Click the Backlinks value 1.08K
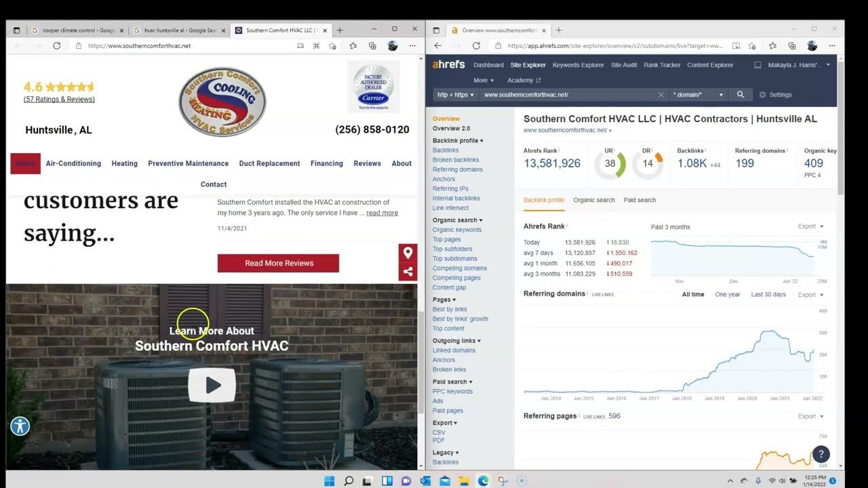This screenshot has width=868, height=488. pos(692,163)
